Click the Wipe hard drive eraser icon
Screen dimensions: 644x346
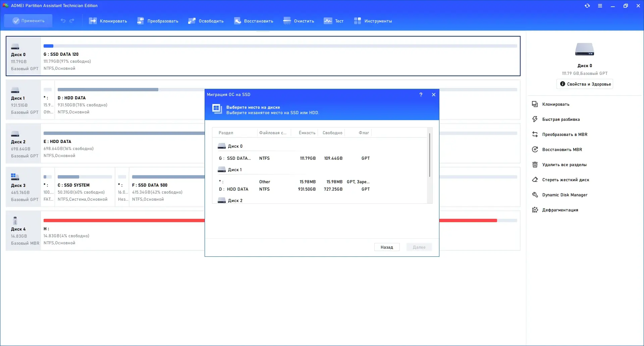click(535, 180)
